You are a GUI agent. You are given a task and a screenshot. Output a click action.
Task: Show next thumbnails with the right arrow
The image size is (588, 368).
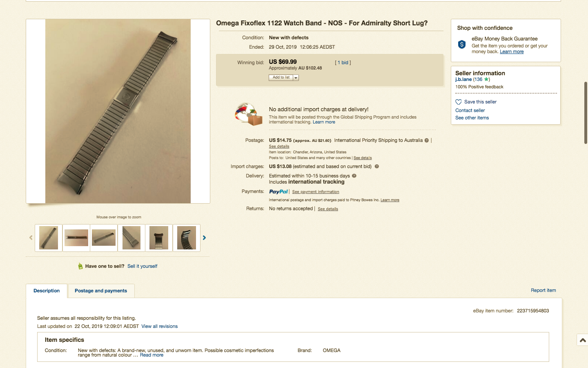pyautogui.click(x=205, y=238)
